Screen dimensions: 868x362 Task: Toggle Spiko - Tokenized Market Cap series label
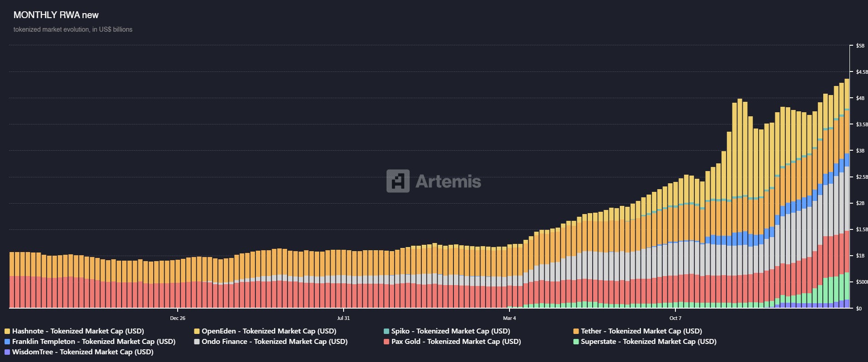(x=451, y=331)
